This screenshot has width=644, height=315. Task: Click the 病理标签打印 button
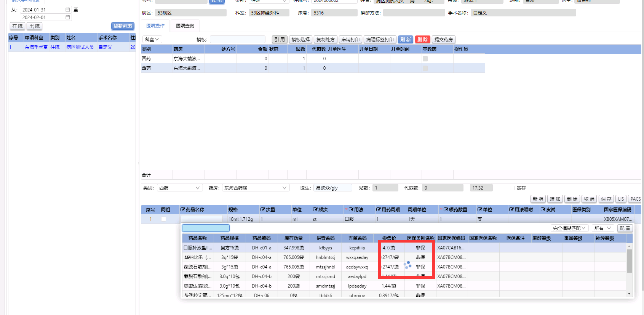point(380,40)
